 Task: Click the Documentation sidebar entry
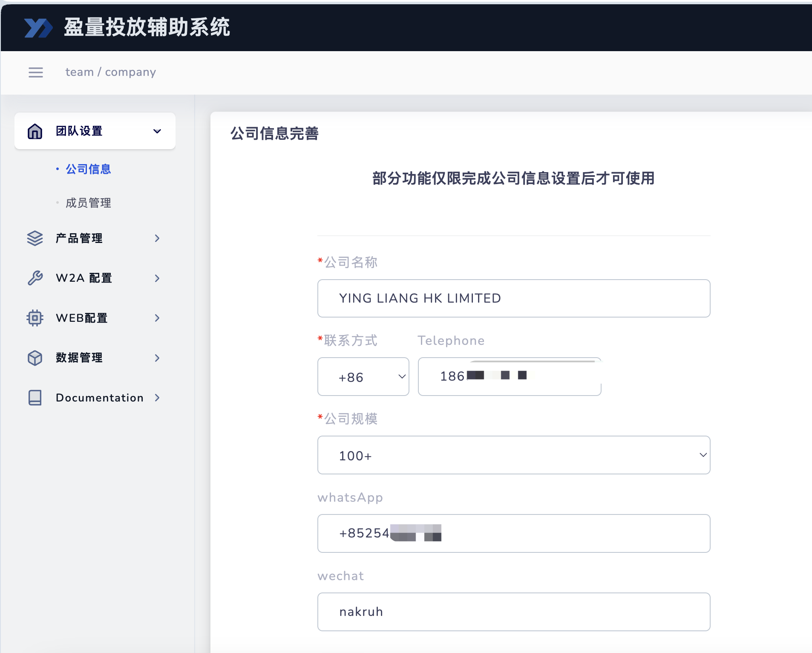click(x=99, y=398)
